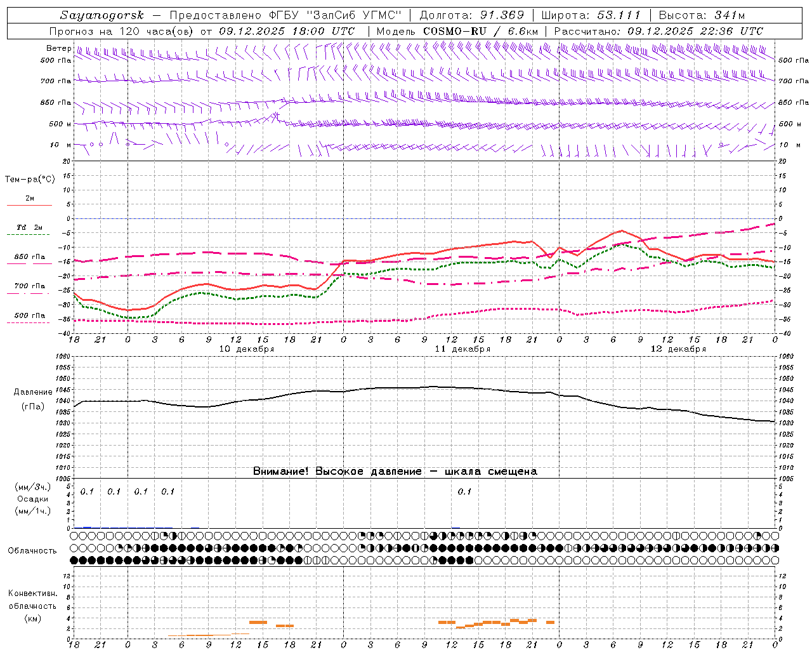The width and height of the screenshot is (812, 650).
Task: Click the '11 декабря' date label
Action: 462,349
